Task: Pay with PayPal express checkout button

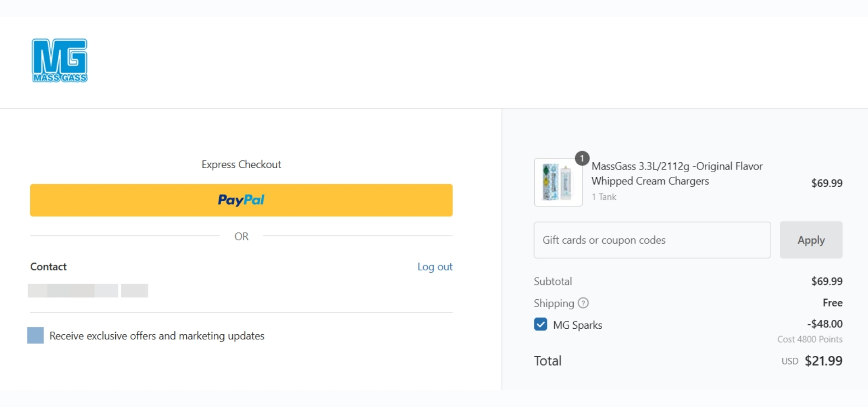Action: pos(241,200)
